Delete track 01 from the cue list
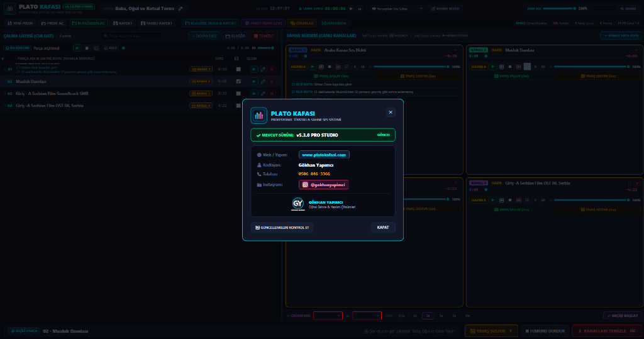 (x=272, y=69)
